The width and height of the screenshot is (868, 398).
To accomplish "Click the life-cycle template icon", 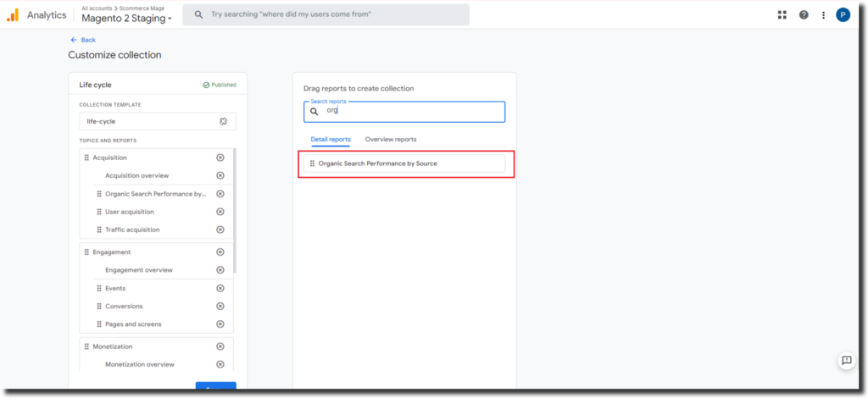I will click(x=224, y=121).
